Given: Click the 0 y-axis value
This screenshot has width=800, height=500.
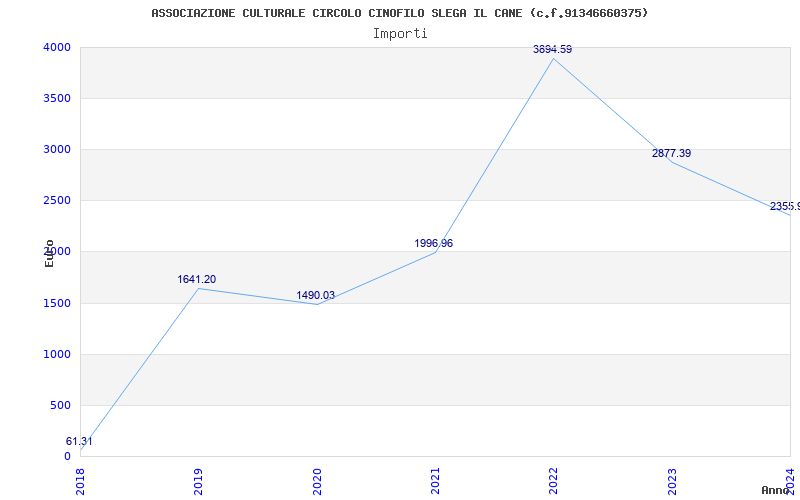Looking at the screenshot, I should [x=67, y=457].
